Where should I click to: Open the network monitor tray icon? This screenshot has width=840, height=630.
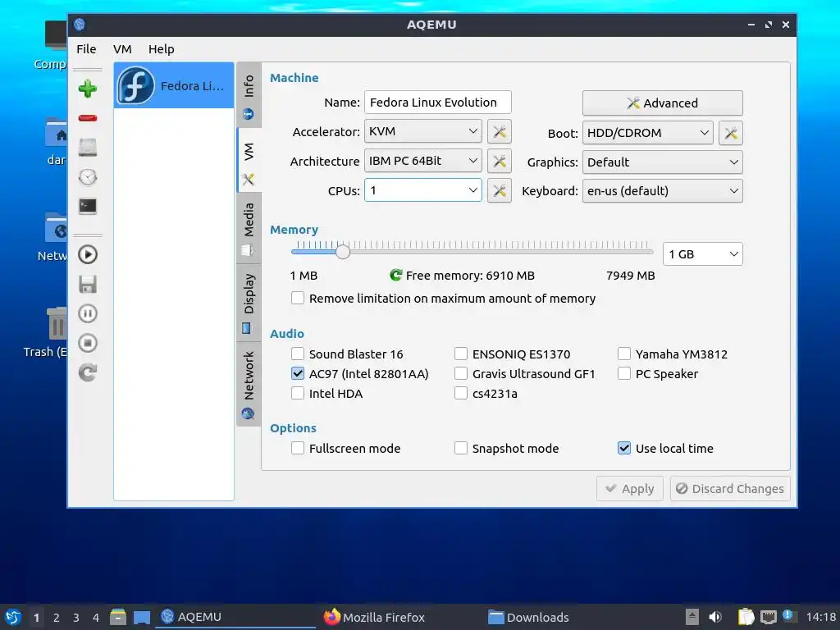[x=768, y=617]
